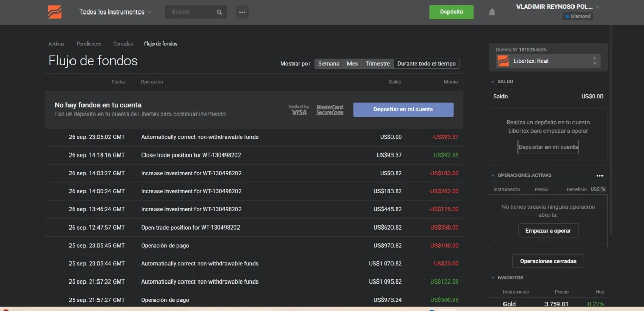Switch benefit display to US$

tap(594, 189)
